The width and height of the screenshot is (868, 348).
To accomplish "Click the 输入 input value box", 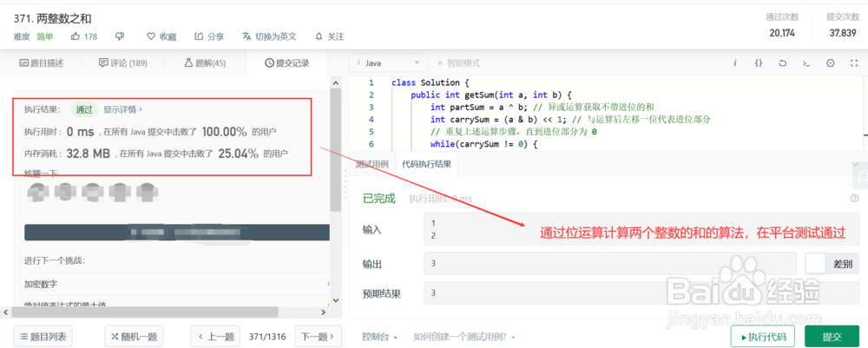I will pos(641,229).
